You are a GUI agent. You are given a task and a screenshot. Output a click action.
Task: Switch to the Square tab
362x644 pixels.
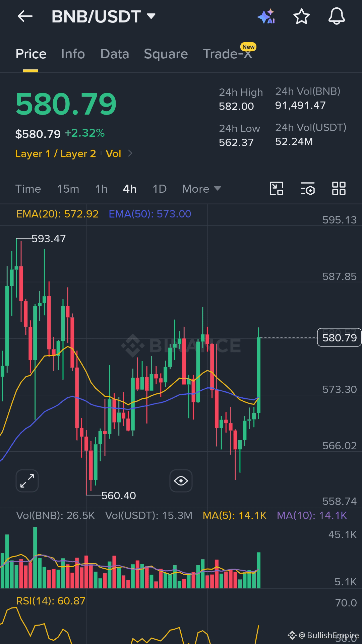point(166,54)
